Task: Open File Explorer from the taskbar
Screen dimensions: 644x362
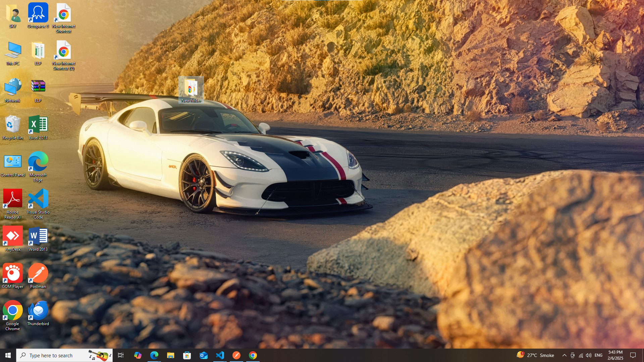Action: 170,355
